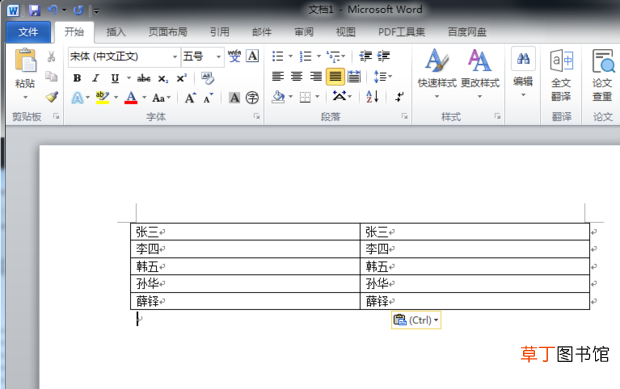Viewport: 620px width, 389px height.
Task: Click the Character Border icon
Action: click(x=252, y=56)
